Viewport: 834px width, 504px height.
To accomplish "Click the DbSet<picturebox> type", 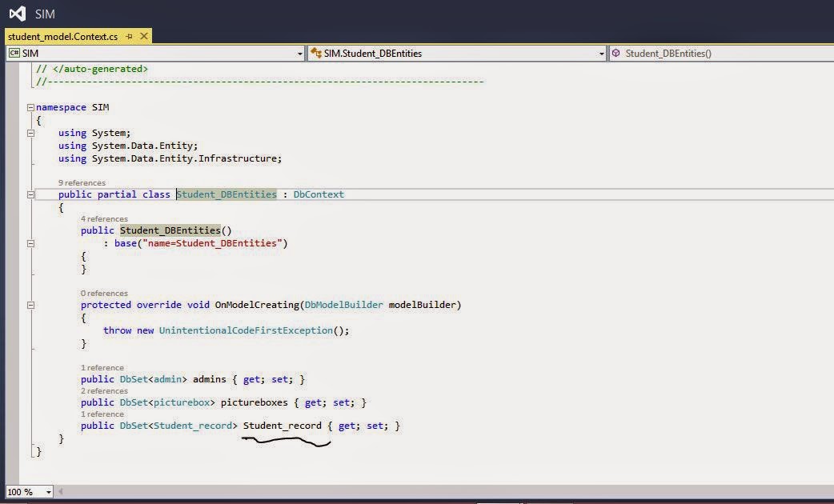I will click(x=167, y=403).
